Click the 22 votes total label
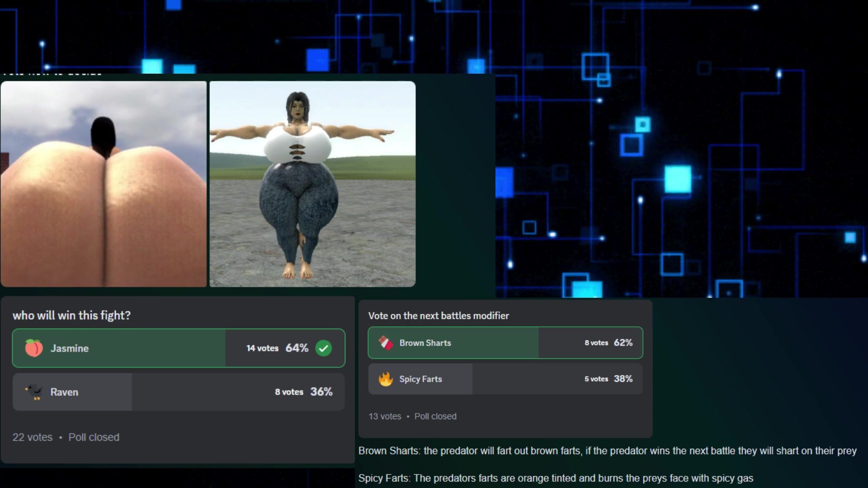 click(x=32, y=437)
